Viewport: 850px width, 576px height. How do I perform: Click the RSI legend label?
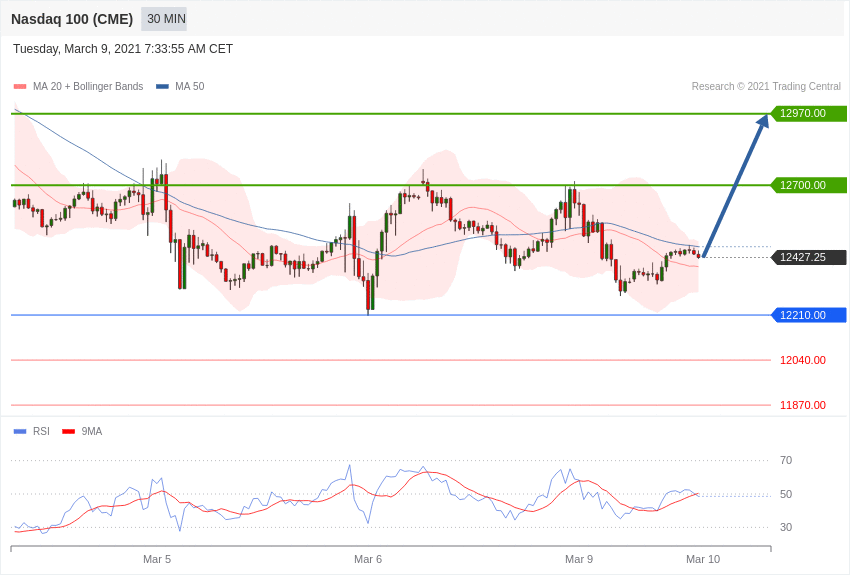(x=41, y=431)
